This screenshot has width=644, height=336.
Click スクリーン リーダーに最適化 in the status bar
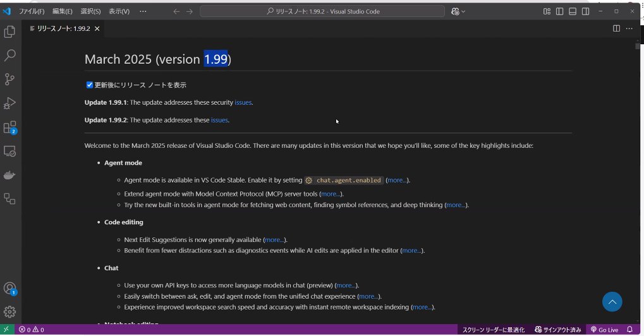point(493,330)
